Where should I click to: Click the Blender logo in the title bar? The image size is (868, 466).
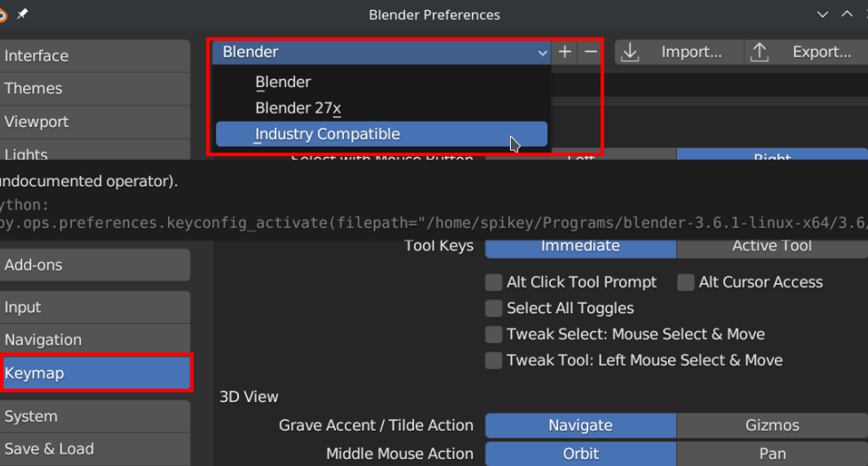click(4, 14)
